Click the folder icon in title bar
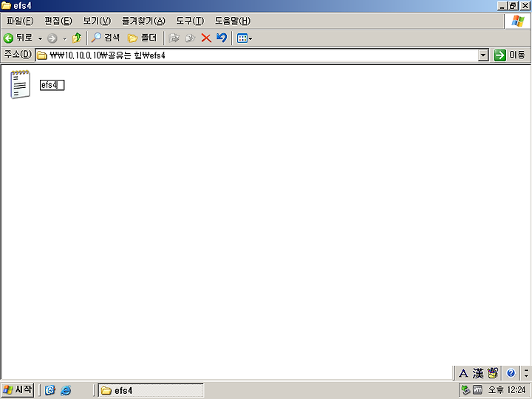 coord(6,6)
